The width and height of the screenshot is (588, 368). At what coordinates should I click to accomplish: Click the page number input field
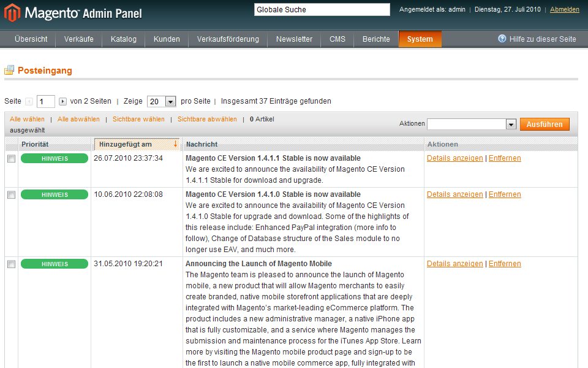(46, 101)
